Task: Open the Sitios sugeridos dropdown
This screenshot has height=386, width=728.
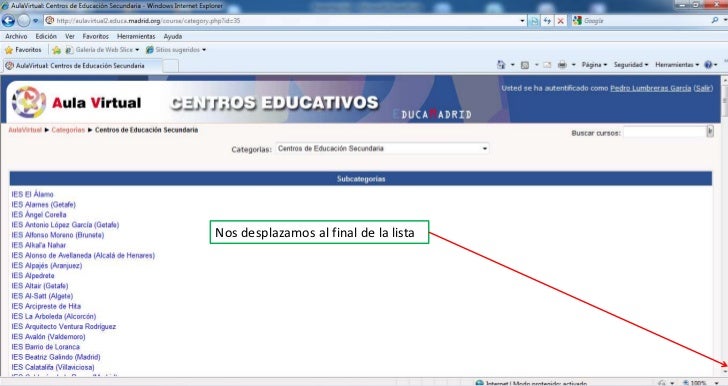Action: [176, 50]
